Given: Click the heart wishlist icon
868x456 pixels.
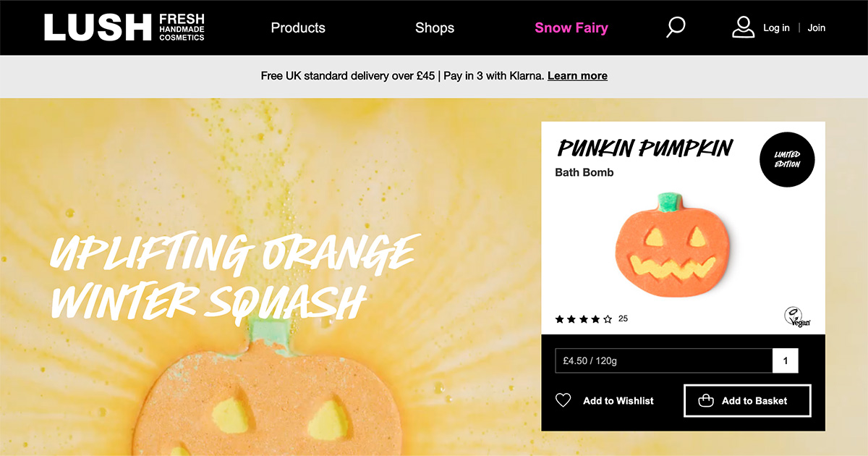Looking at the screenshot, I should click(x=563, y=400).
